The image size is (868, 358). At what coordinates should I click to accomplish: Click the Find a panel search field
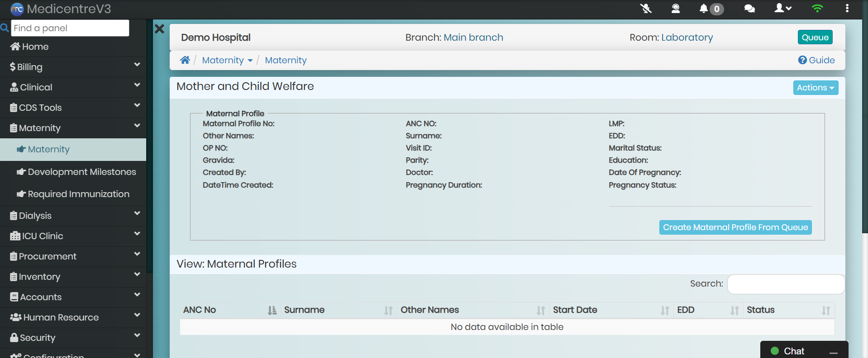(70, 28)
